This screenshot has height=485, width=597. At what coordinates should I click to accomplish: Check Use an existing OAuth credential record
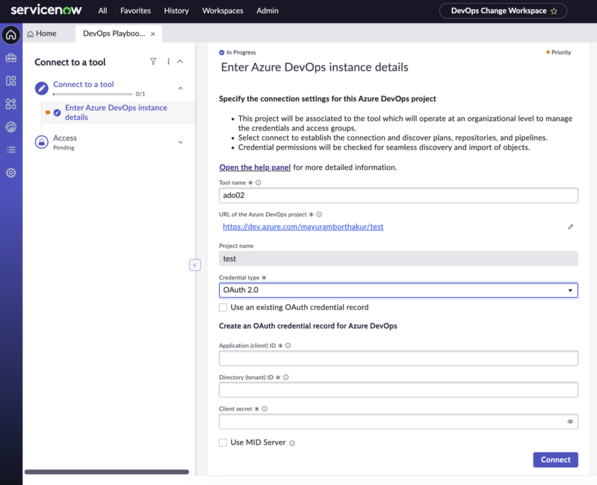[x=223, y=307]
